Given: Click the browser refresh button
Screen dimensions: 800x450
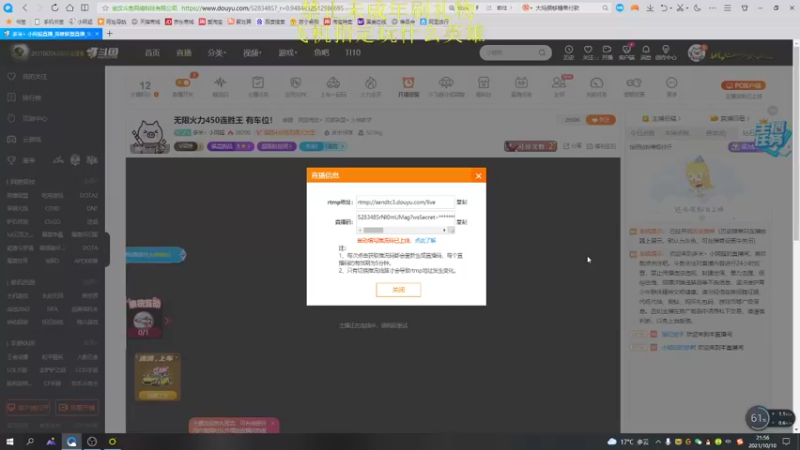Looking at the screenshot, I should tap(54, 8).
